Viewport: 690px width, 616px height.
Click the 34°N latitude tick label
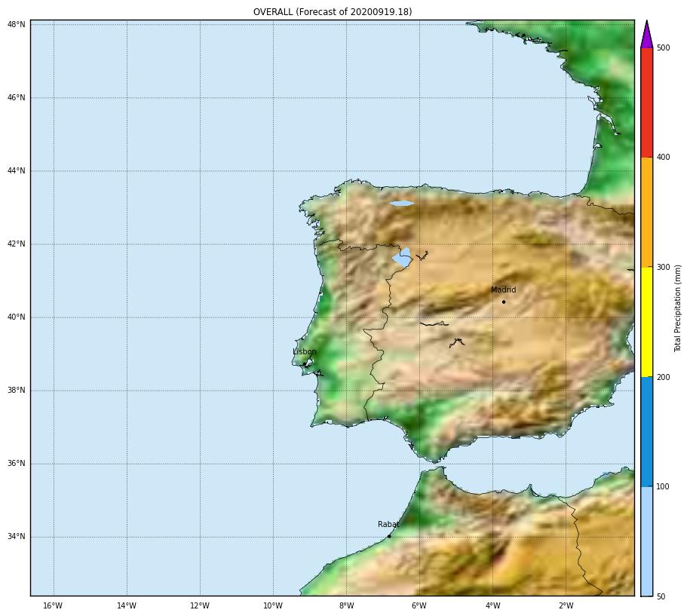(17, 537)
